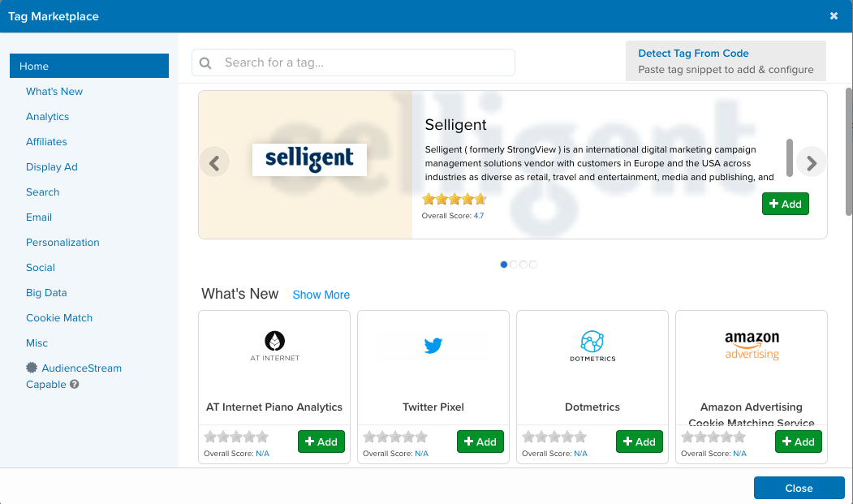Click the AudienceStream Capable help icon
853x504 pixels.
tap(75, 385)
